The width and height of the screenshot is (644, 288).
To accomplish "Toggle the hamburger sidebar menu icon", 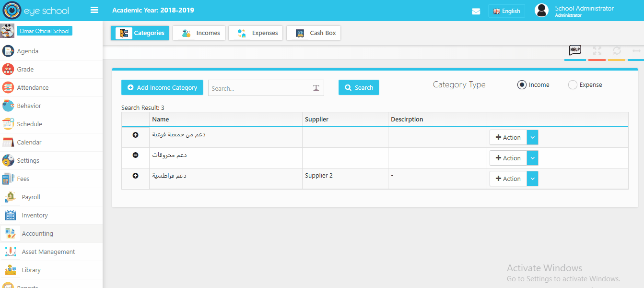I will [x=94, y=10].
